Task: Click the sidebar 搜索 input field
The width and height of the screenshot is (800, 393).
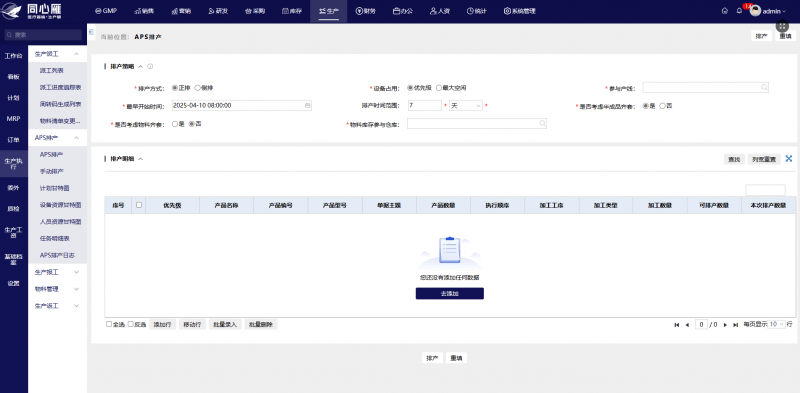Action: point(43,35)
